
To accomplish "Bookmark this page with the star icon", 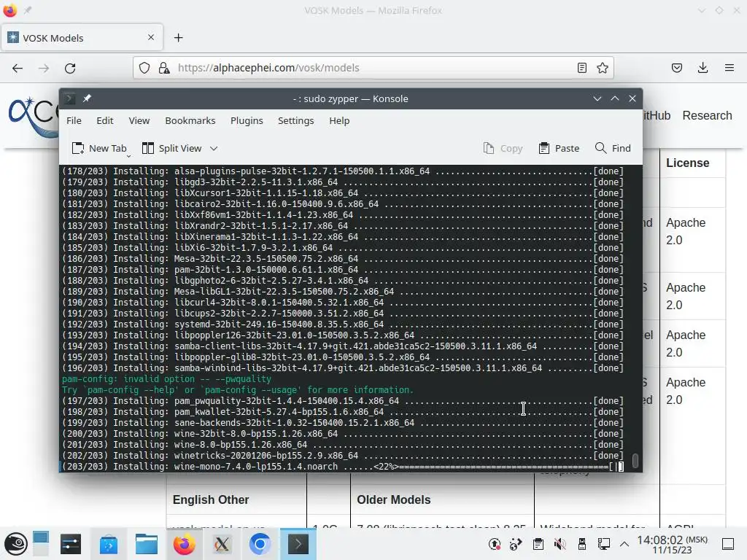I will coord(602,68).
